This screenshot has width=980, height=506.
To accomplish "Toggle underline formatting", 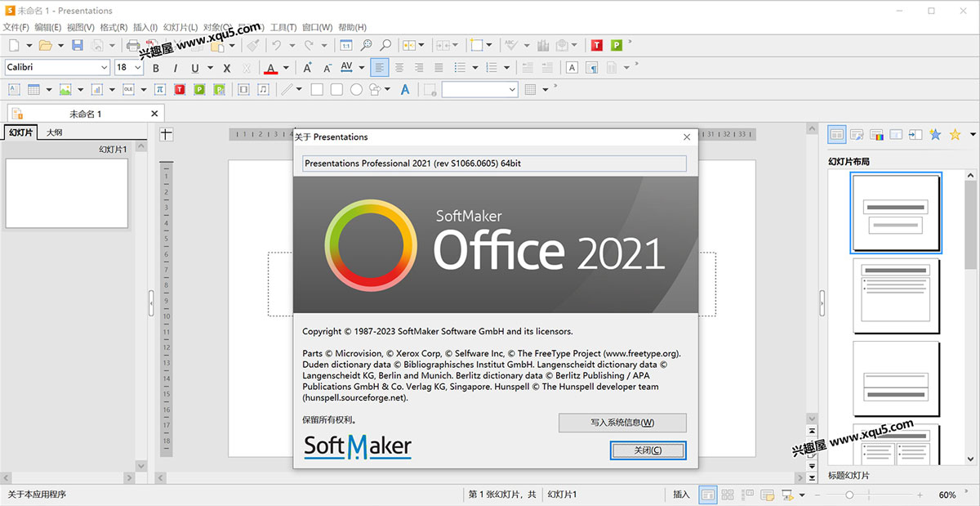I will [194, 68].
